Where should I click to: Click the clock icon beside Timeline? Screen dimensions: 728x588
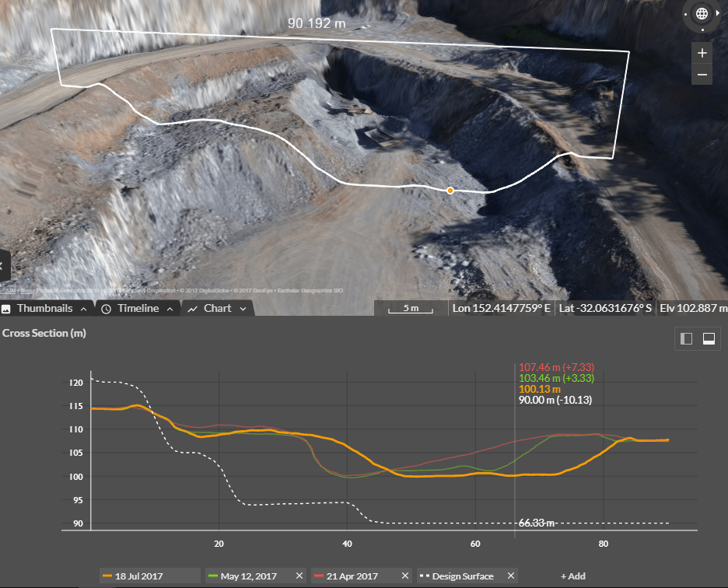tap(106, 308)
